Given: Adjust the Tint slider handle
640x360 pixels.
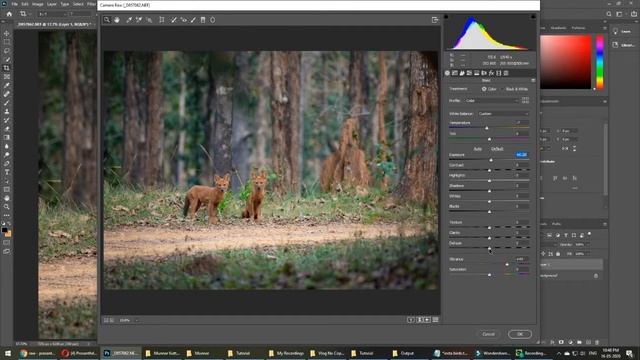Looking at the screenshot, I should (x=489, y=139).
